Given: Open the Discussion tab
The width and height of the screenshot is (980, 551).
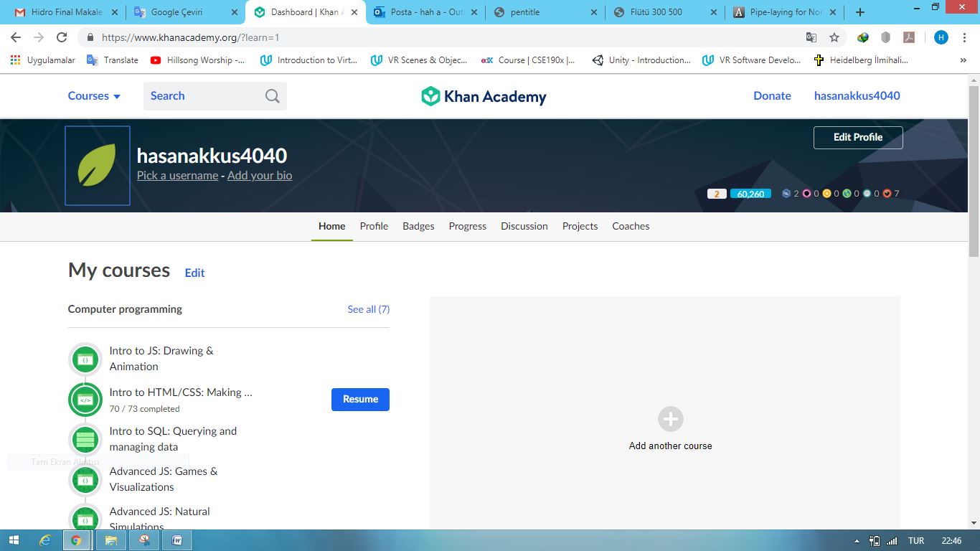Looking at the screenshot, I should (x=524, y=226).
